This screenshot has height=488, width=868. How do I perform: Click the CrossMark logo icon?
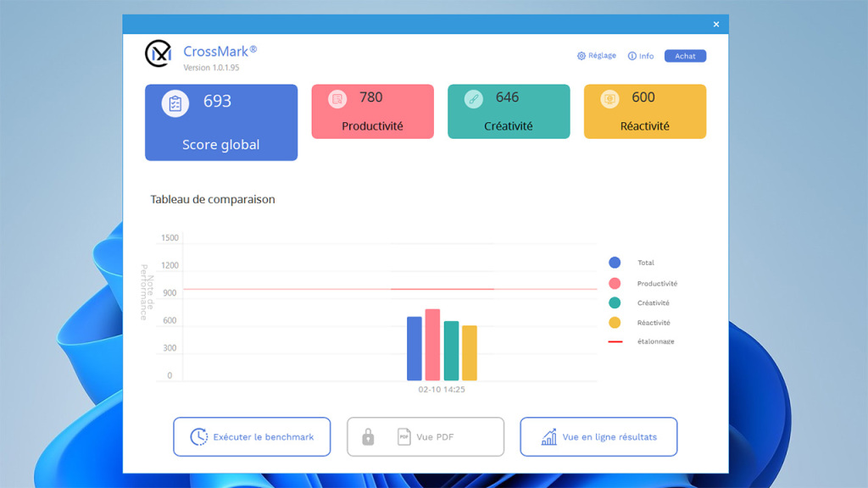point(159,53)
